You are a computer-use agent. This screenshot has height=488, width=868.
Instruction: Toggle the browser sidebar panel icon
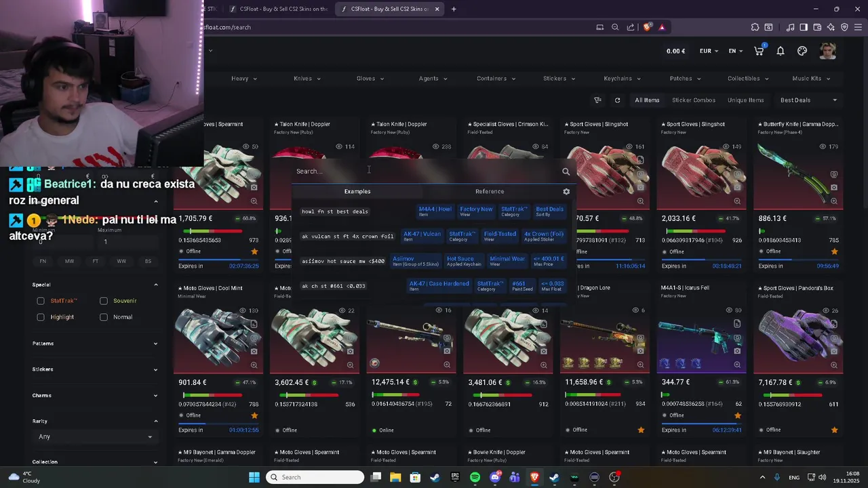[804, 27]
